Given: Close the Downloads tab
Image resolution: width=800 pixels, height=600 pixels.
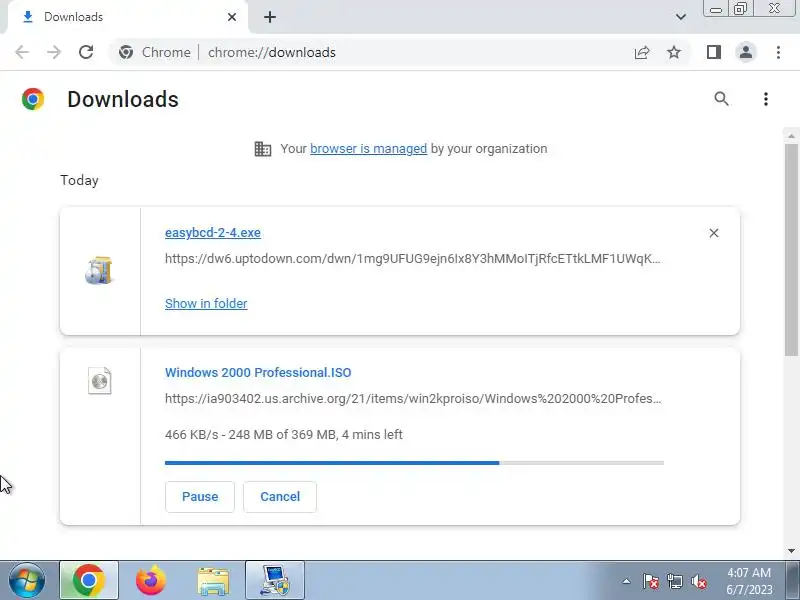Looking at the screenshot, I should 232,17.
